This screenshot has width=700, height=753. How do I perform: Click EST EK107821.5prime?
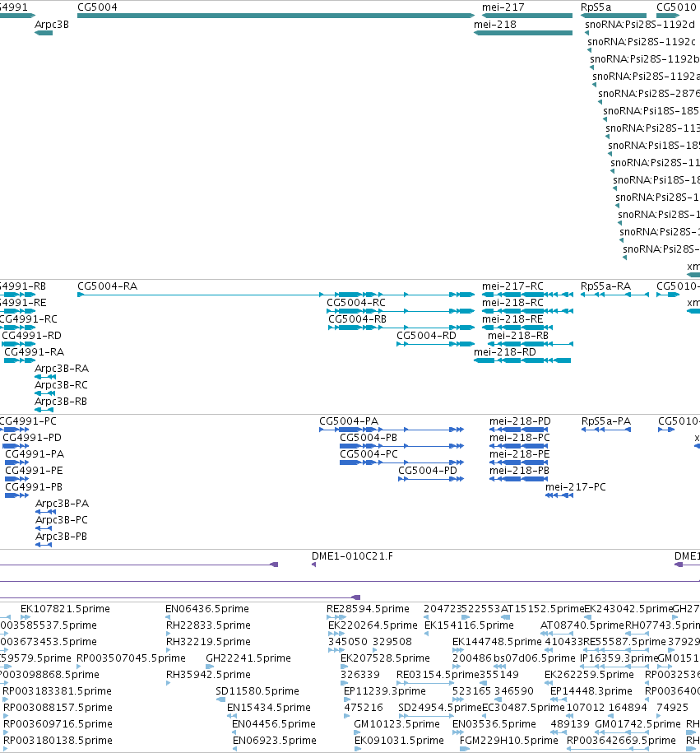point(65,608)
